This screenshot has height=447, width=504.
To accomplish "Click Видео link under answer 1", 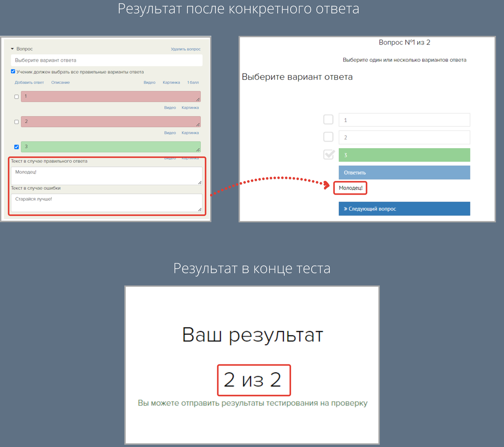I will tap(170, 107).
